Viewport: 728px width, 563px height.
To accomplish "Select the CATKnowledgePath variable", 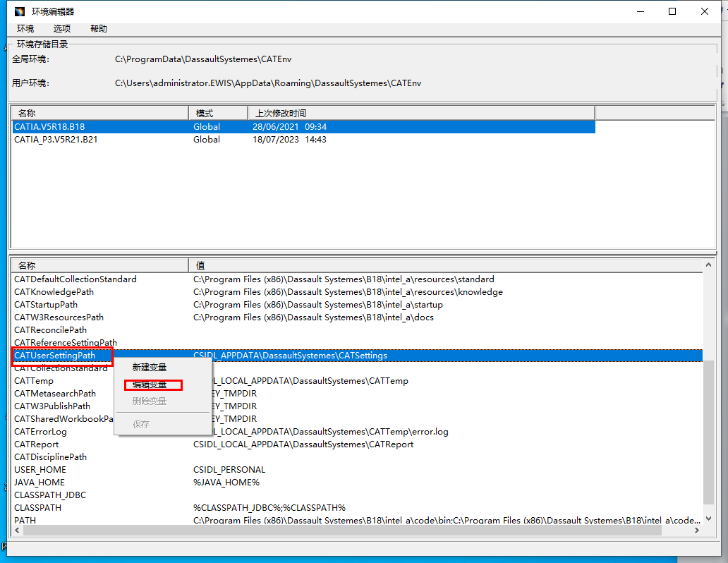I will tap(54, 291).
